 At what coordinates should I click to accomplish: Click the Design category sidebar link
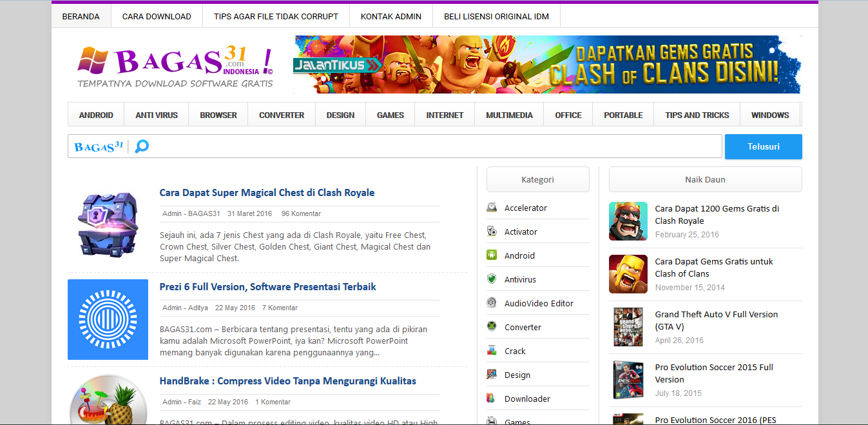[x=517, y=375]
